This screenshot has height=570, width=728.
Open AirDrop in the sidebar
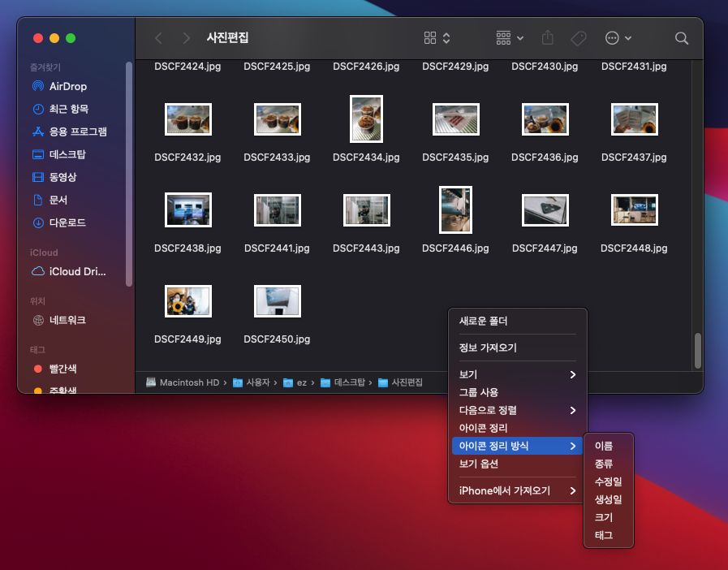(68, 86)
